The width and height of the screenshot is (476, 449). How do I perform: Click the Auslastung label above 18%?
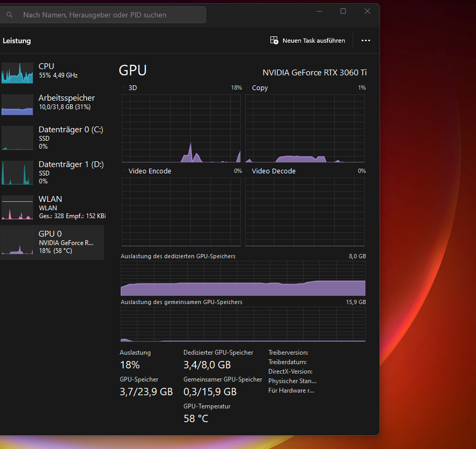[135, 353]
